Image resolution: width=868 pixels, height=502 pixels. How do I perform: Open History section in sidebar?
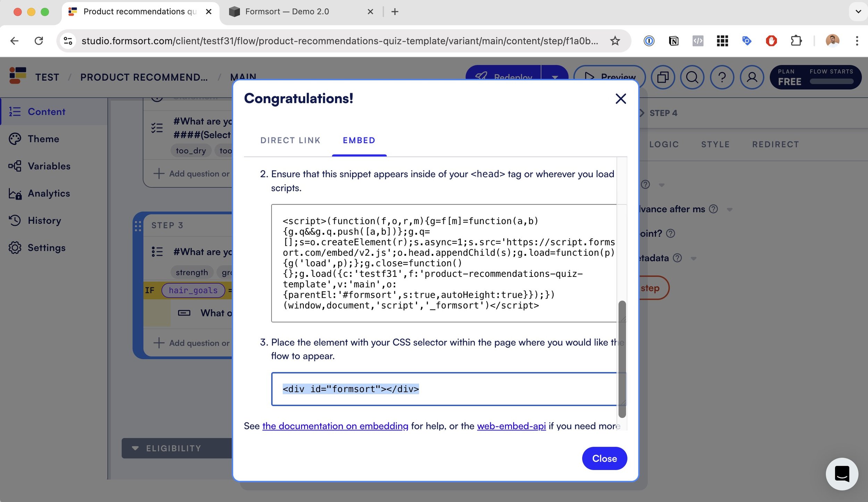click(x=53, y=220)
